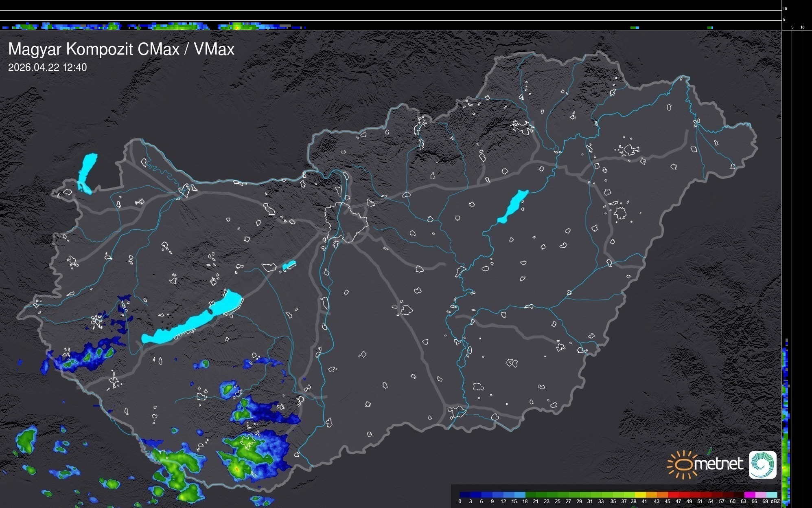The width and height of the screenshot is (812, 508).
Task: Click the Magyar Kompozit CMax / VMax title
Action: (x=121, y=49)
